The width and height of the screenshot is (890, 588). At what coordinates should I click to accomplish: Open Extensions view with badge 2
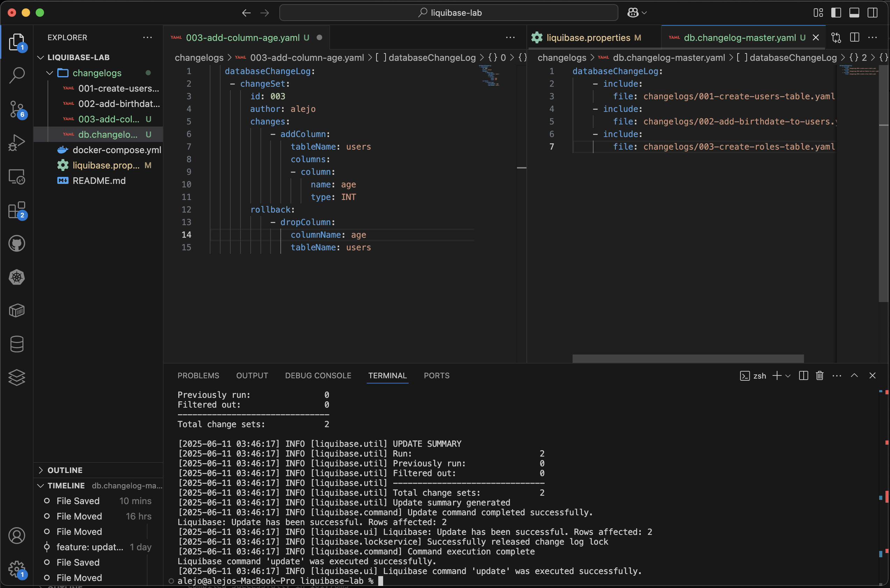(x=17, y=210)
